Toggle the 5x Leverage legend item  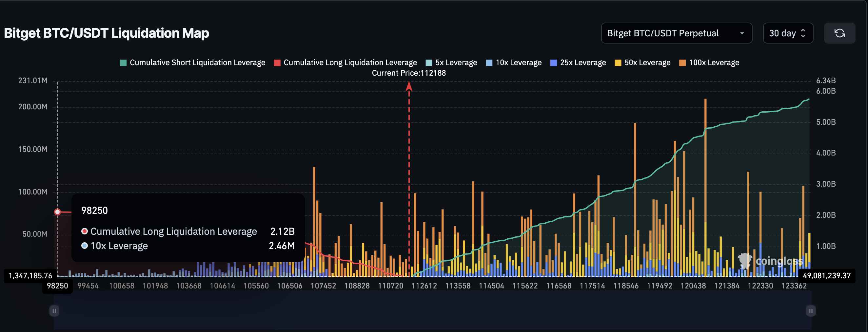coord(451,62)
